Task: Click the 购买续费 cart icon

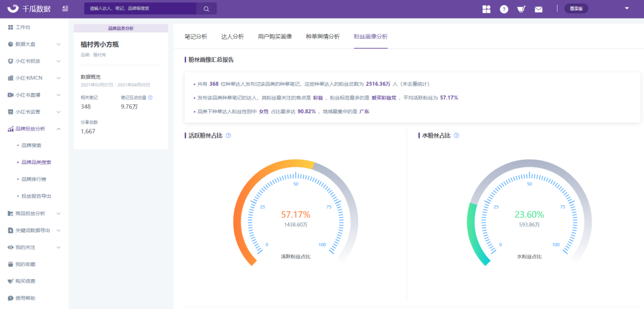Action: coord(11,281)
